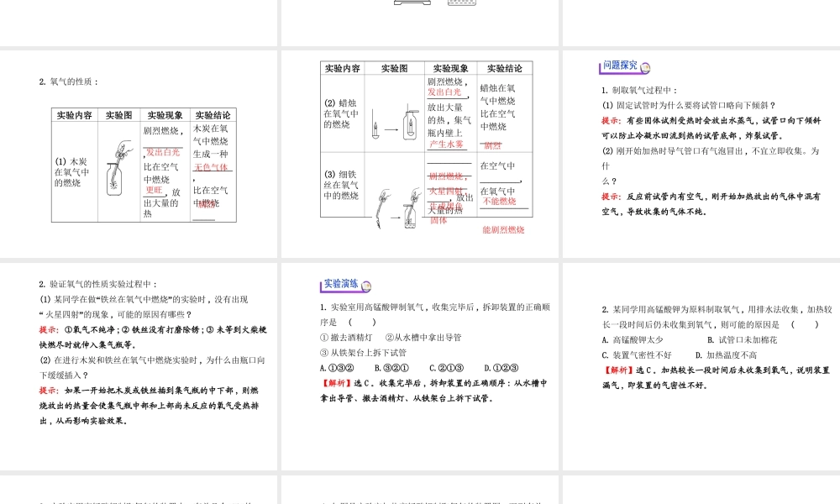Click red answer 无色气体 in the 木炭 table

click(x=211, y=167)
